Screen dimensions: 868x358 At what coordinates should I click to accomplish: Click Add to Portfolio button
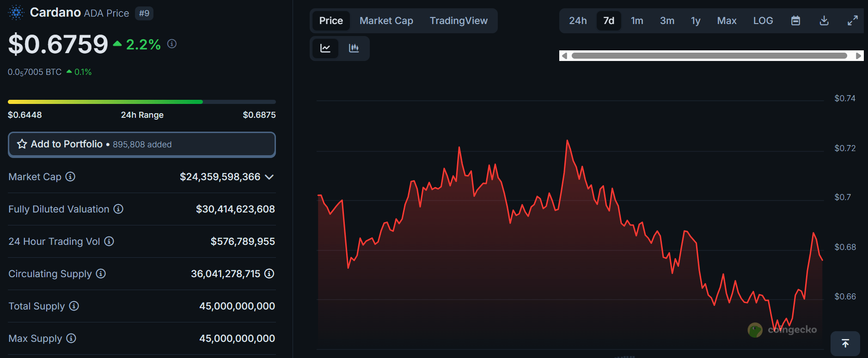click(142, 145)
